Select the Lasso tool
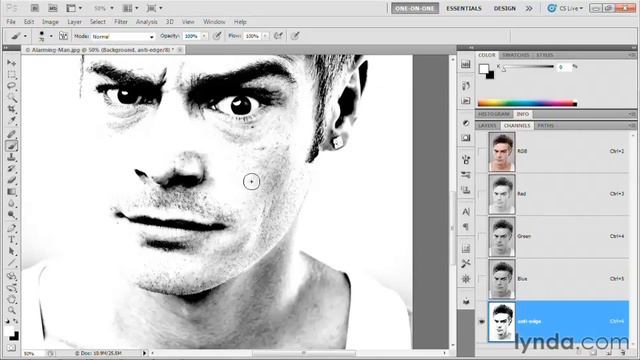640x360 pixels. click(11, 86)
